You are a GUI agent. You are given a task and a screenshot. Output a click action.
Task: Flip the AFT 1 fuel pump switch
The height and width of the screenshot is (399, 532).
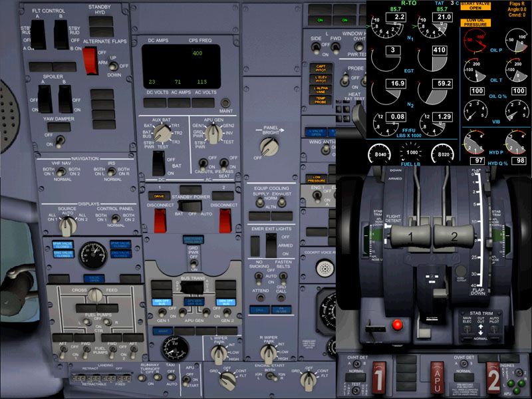(63, 352)
